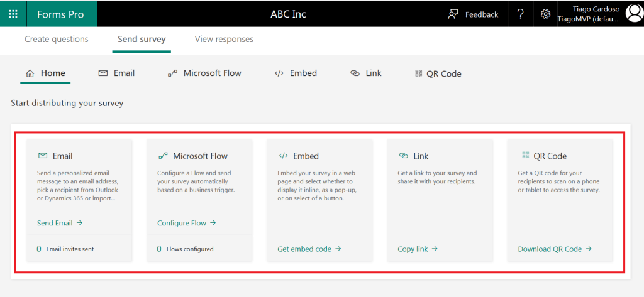Select the Email sub-navigation tab
Screen dimensions: 644x297
(x=116, y=73)
